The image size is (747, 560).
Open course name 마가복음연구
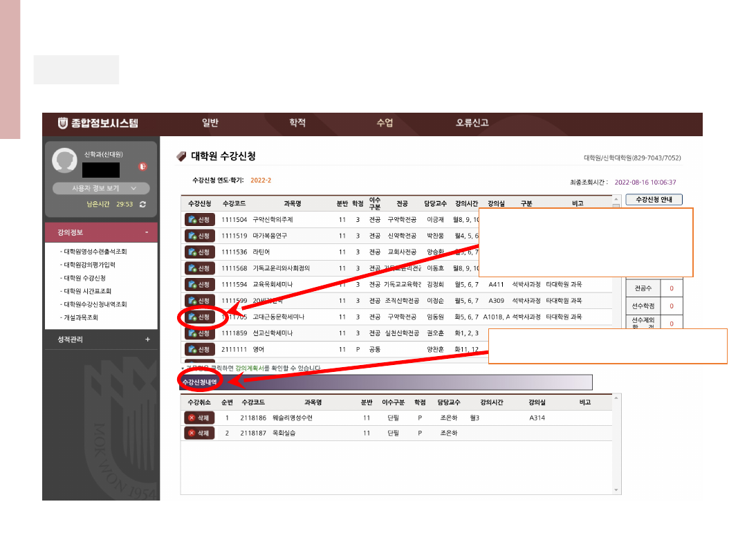[270, 236]
